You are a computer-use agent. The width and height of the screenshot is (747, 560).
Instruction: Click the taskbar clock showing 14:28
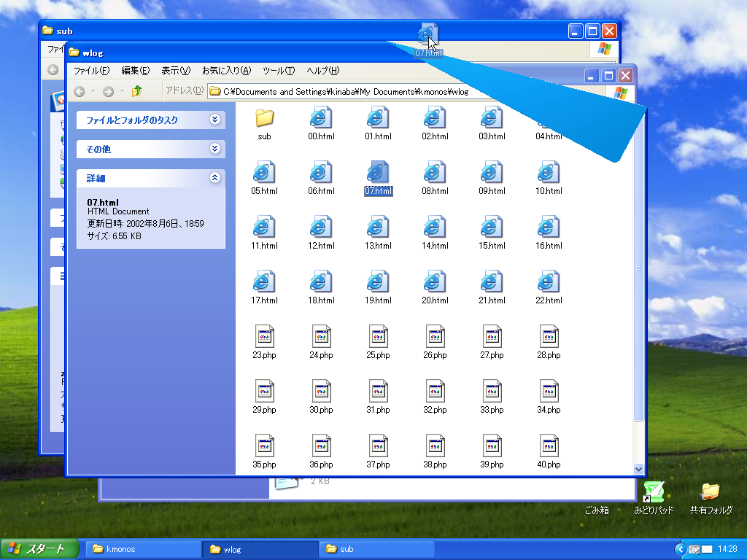tap(727, 549)
